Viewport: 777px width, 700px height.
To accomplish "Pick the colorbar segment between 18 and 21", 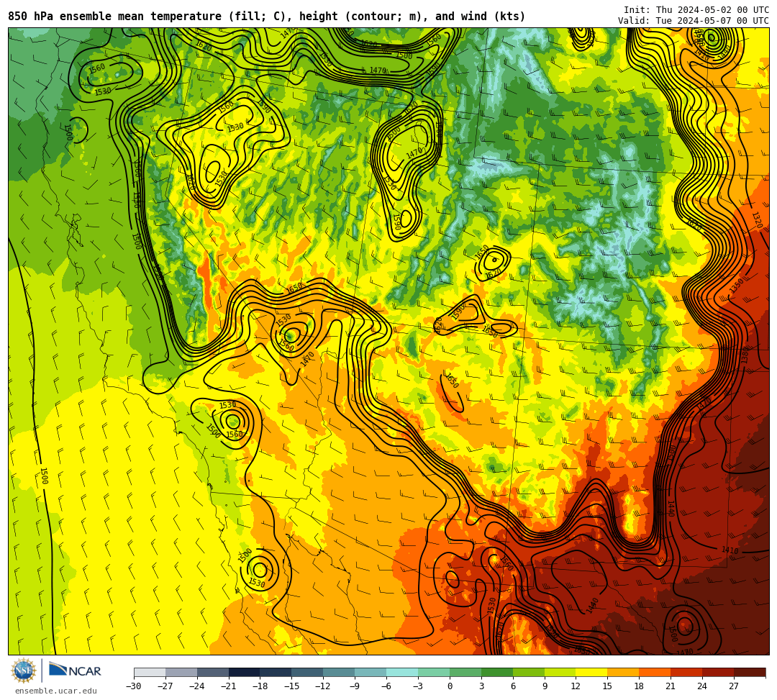I will tap(655, 672).
